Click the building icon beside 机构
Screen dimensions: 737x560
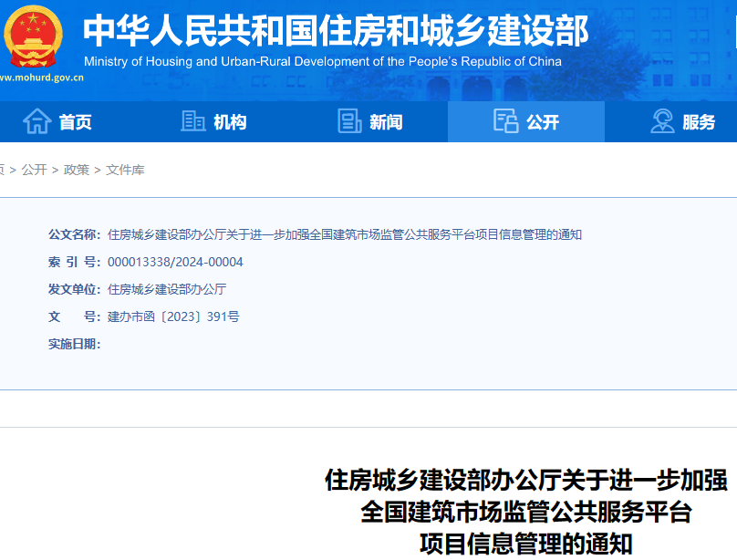[193, 121]
